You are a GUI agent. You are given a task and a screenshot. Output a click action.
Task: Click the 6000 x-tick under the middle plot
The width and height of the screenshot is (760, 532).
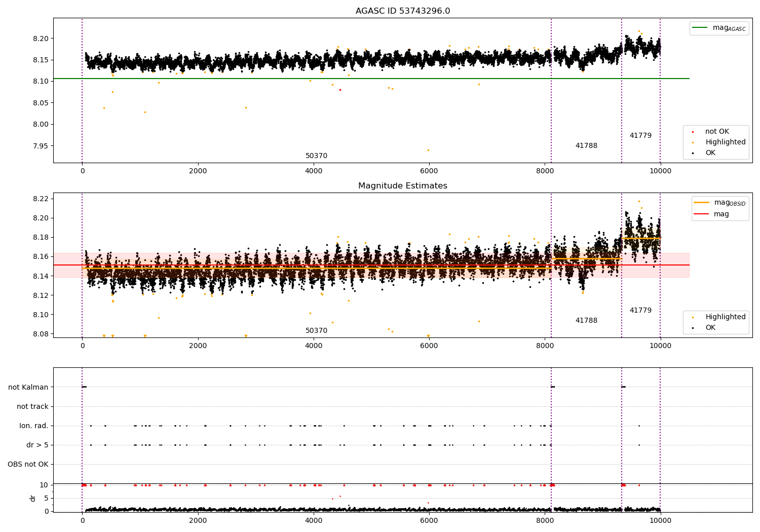[429, 346]
